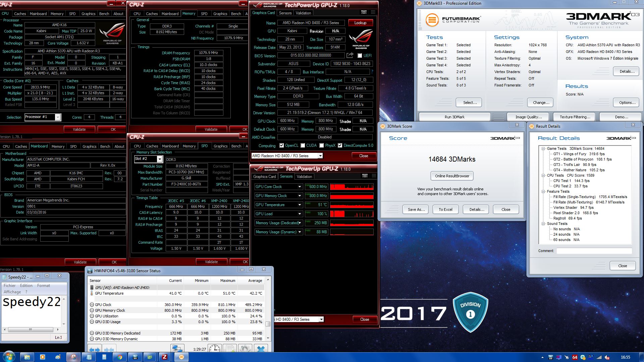Click HWiNFO clock reset timer icon
The width and height of the screenshot is (644, 362).
pyautogui.click(x=215, y=349)
